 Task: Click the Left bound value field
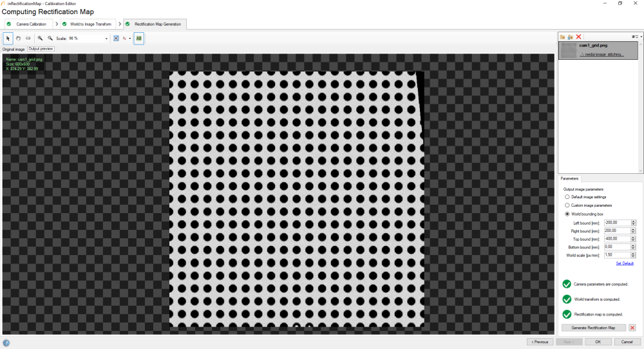pyautogui.click(x=616, y=223)
